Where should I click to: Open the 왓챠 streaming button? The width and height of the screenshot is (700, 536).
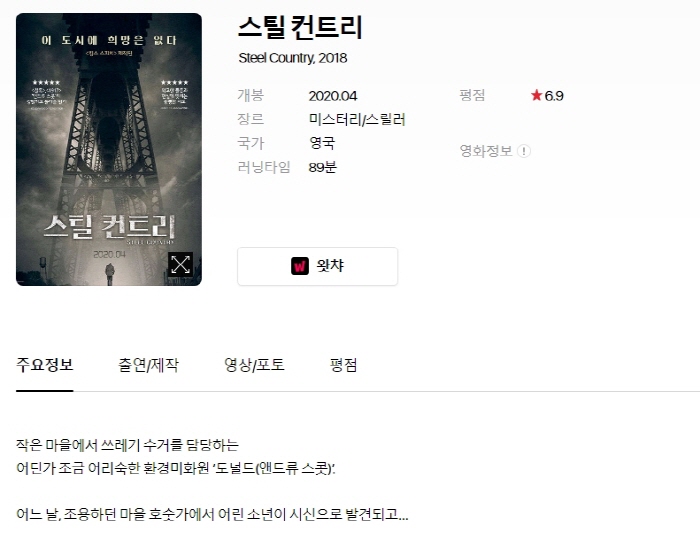[x=317, y=266]
